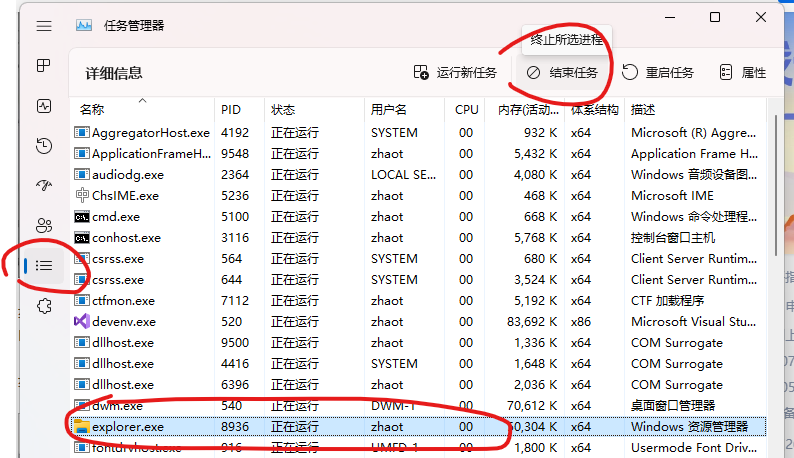Maximize the Task Manager window
Screen dimensions: 794x458
pyautogui.click(x=715, y=17)
